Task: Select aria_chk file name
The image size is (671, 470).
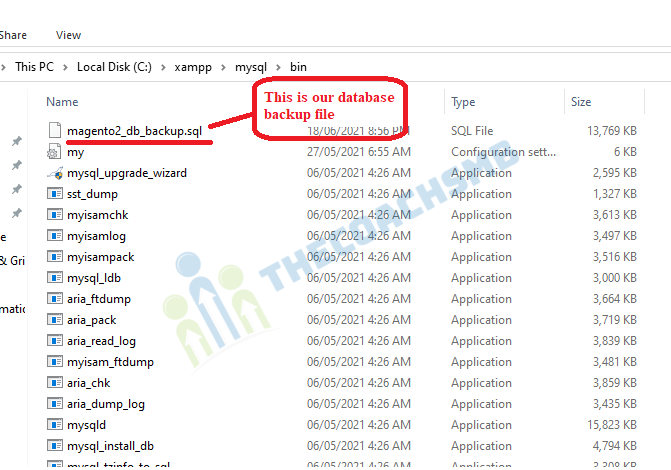Action: [89, 383]
